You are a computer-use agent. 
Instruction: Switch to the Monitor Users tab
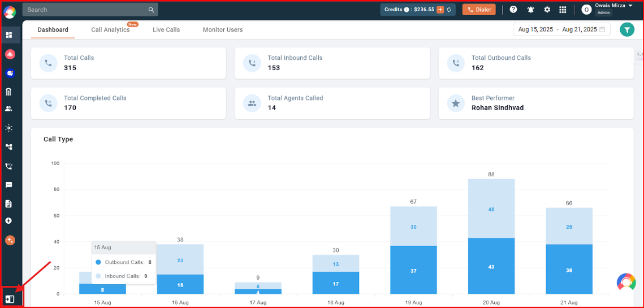click(x=223, y=29)
